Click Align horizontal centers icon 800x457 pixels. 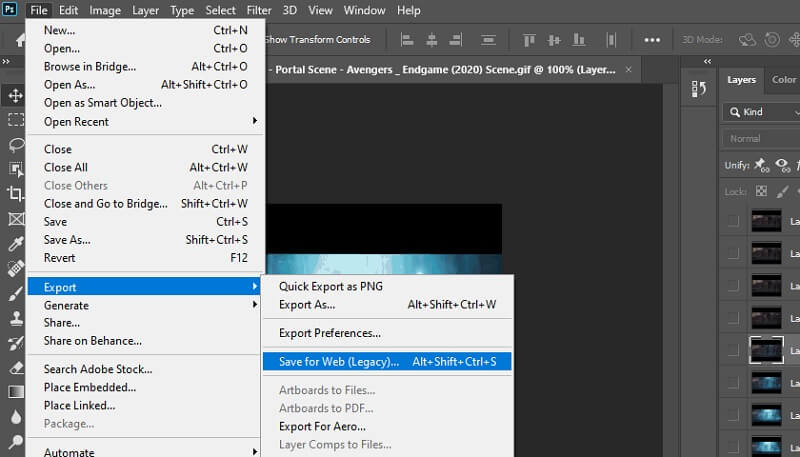(x=432, y=39)
